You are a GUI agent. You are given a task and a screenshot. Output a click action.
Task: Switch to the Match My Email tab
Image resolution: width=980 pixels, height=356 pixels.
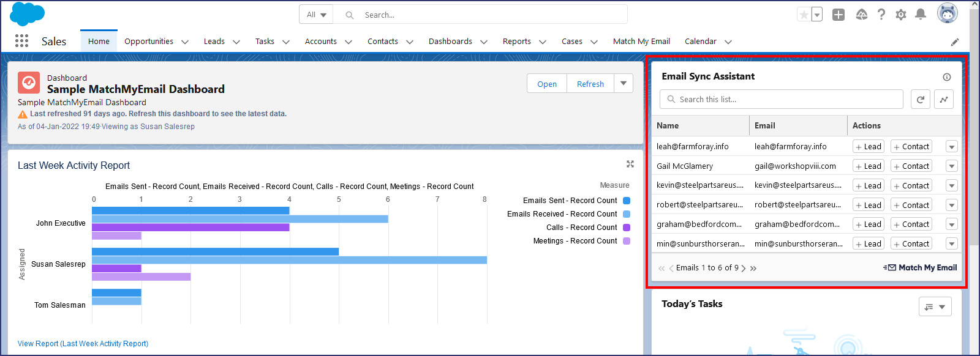[x=641, y=42]
